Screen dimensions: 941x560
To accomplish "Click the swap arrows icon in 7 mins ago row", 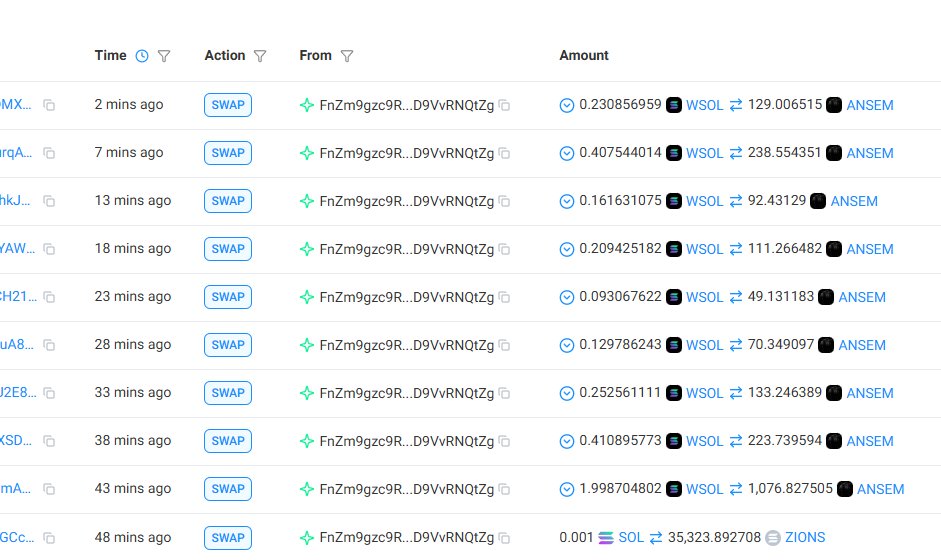I will pyautogui.click(x=736, y=153).
